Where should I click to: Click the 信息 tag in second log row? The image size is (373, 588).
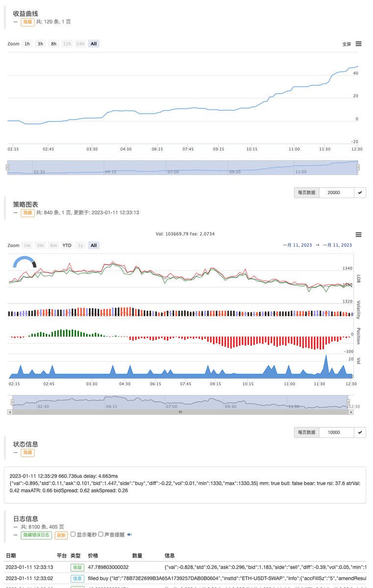point(77,578)
